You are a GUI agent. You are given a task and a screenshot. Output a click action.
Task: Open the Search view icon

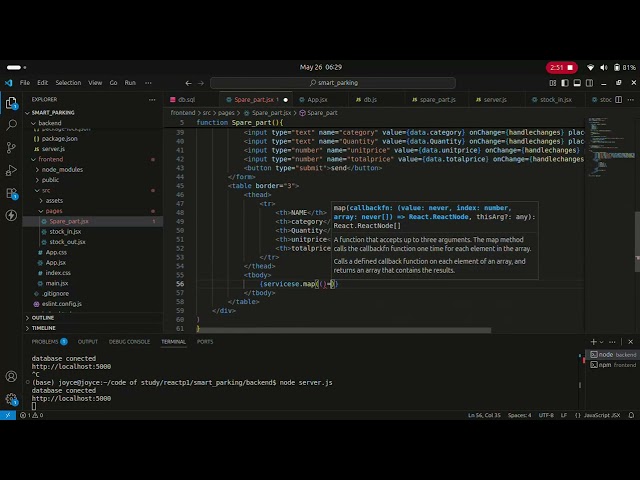coord(11,125)
